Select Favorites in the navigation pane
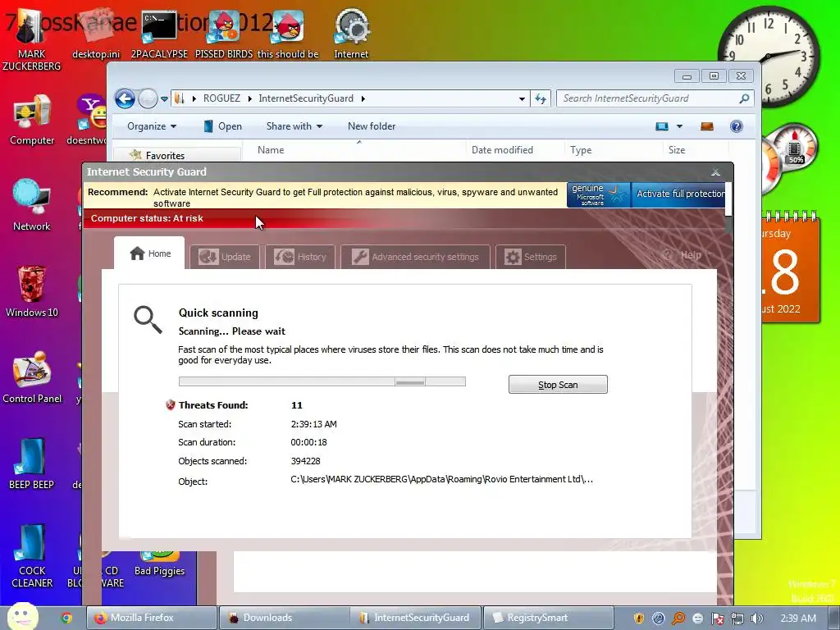Image resolution: width=840 pixels, height=630 pixels. click(165, 155)
